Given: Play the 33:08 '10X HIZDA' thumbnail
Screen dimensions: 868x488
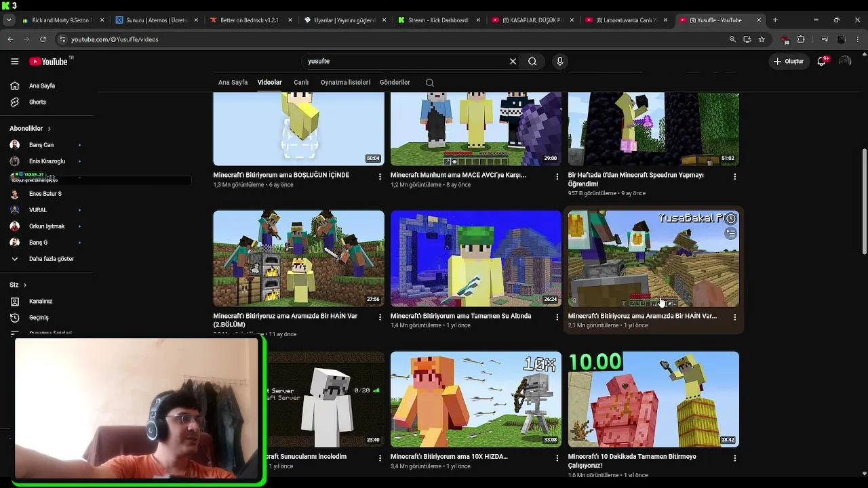Looking at the screenshot, I should pos(476,399).
